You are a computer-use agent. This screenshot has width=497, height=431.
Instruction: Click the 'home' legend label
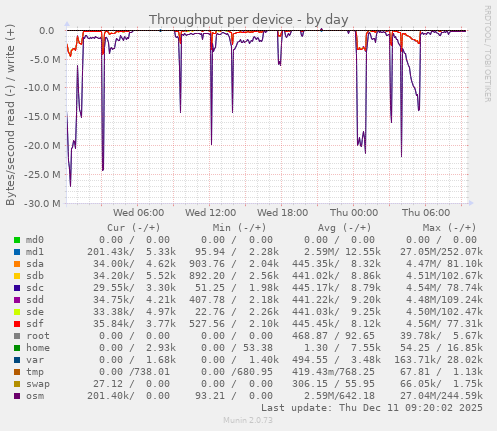38,348
